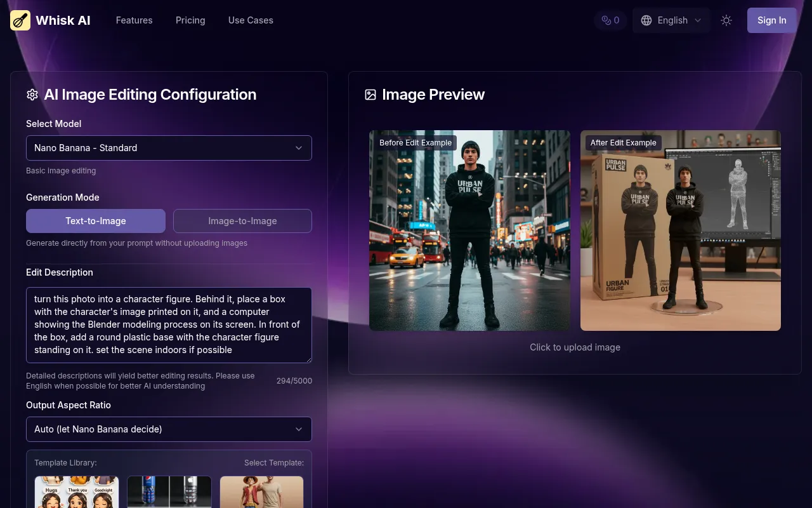Viewport: 812px width, 508px height.
Task: Click the settings gear icon beside configuration heading
Action: pyautogui.click(x=32, y=95)
